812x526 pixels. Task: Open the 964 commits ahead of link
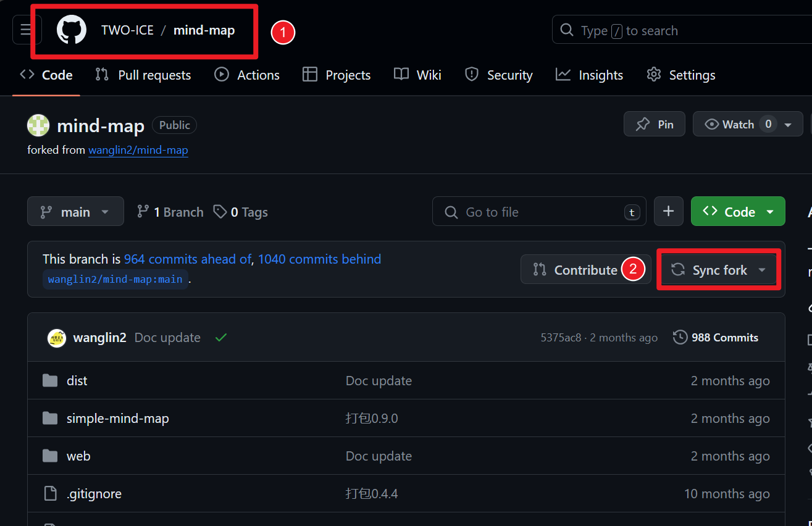tap(188, 259)
